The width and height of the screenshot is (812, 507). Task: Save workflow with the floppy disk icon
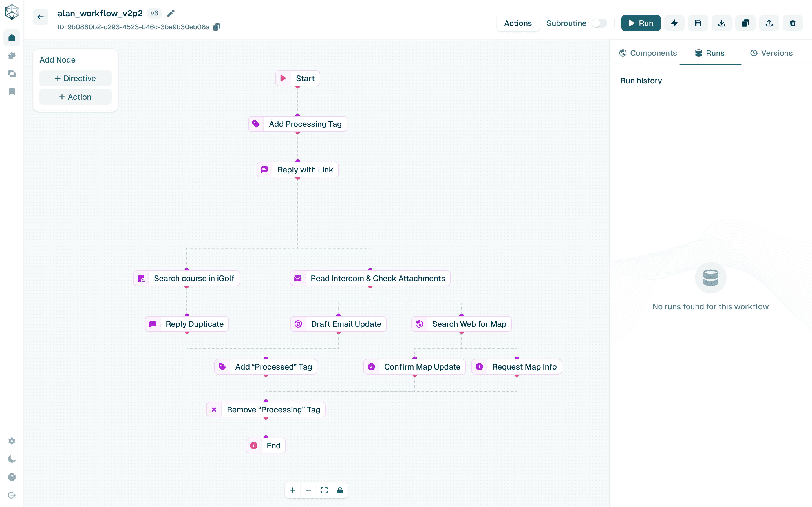point(698,23)
